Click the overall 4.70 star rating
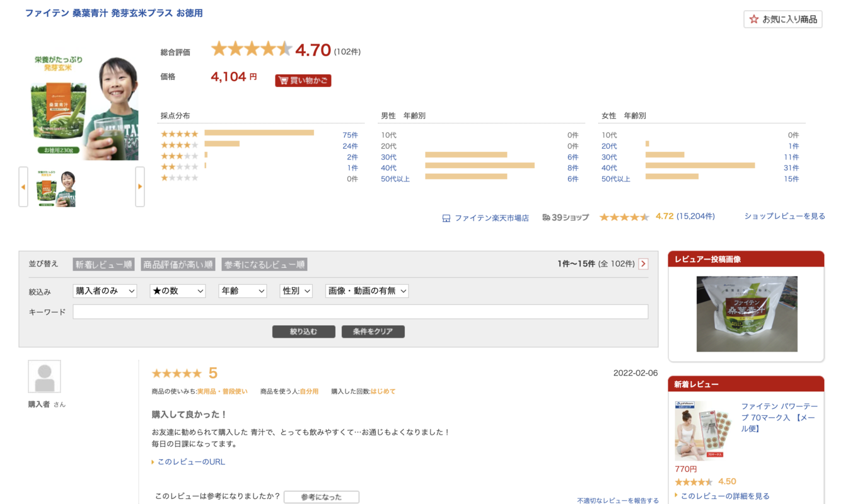This screenshot has width=848, height=504. point(252,49)
